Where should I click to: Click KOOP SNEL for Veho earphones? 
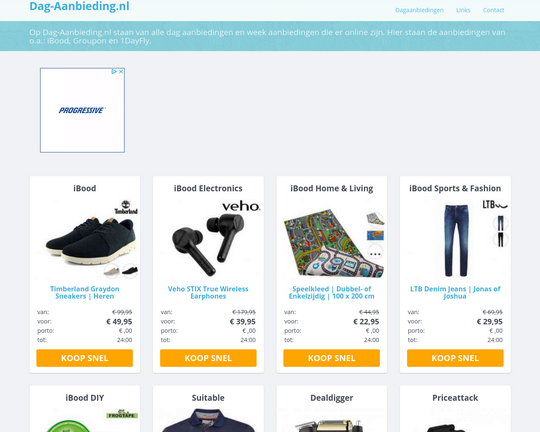tap(208, 358)
